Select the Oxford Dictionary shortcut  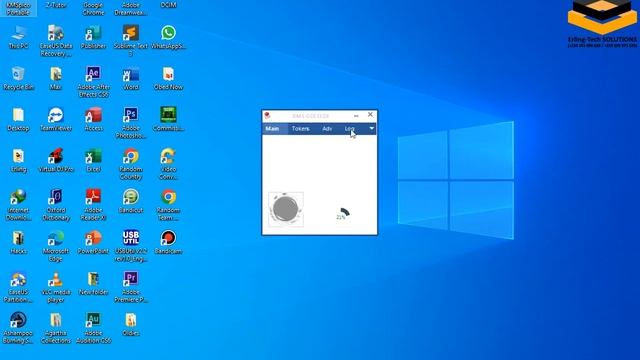56,205
